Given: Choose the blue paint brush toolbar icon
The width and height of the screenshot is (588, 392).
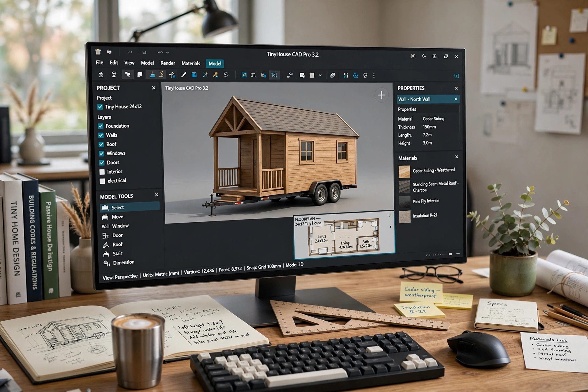Looking at the screenshot, I should [x=152, y=74].
